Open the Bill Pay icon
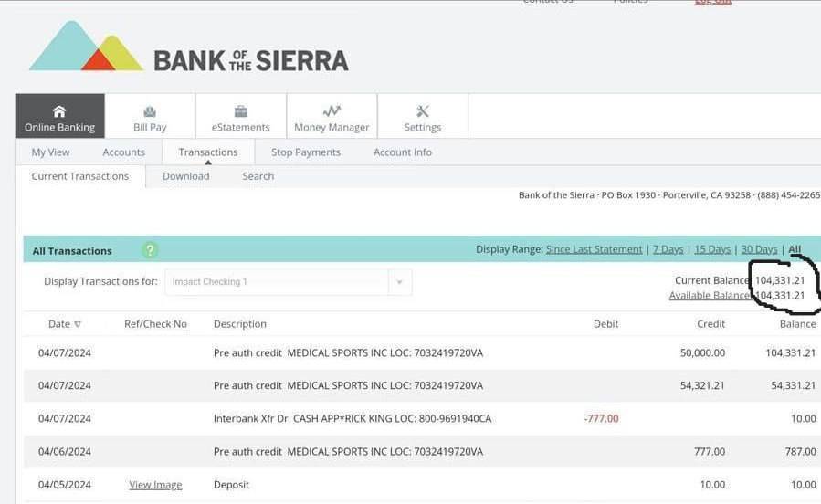This screenshot has width=821, height=504. 150,111
